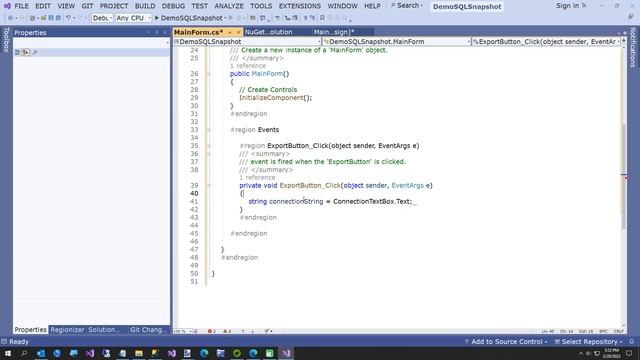
Task: Open the DEBUG menu
Action: pos(173,6)
